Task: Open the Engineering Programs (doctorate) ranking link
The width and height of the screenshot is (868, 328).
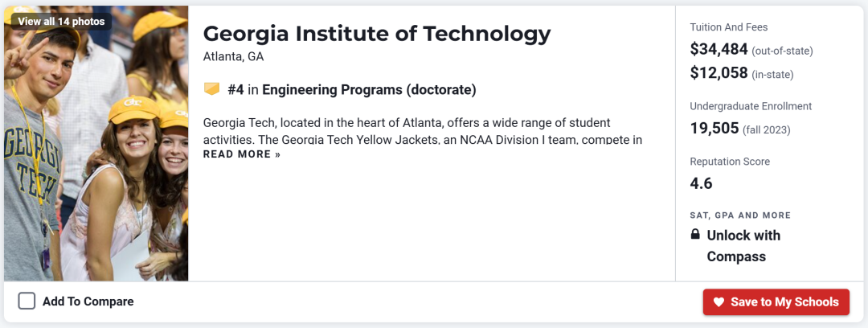Action: pos(369,90)
